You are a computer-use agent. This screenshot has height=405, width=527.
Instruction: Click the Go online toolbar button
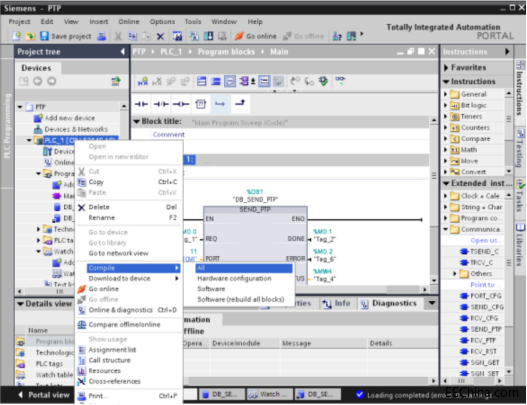click(255, 36)
